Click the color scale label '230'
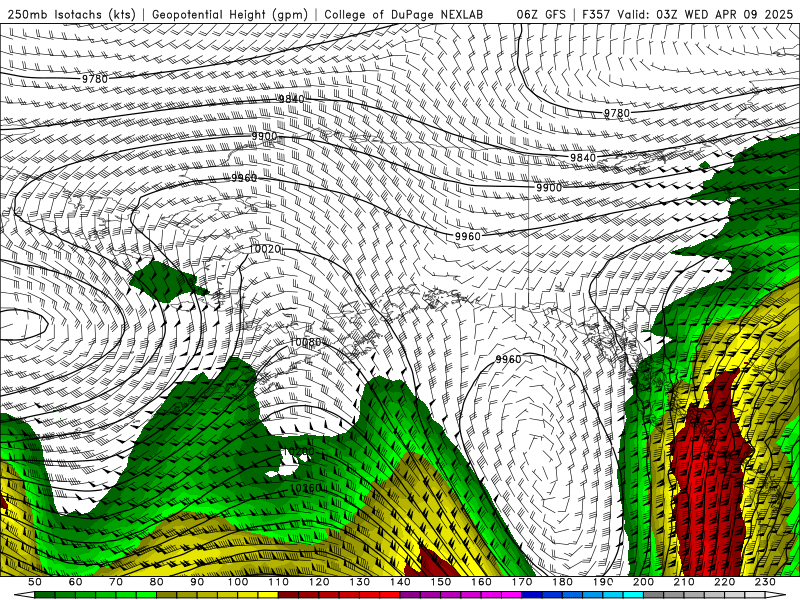 765,582
